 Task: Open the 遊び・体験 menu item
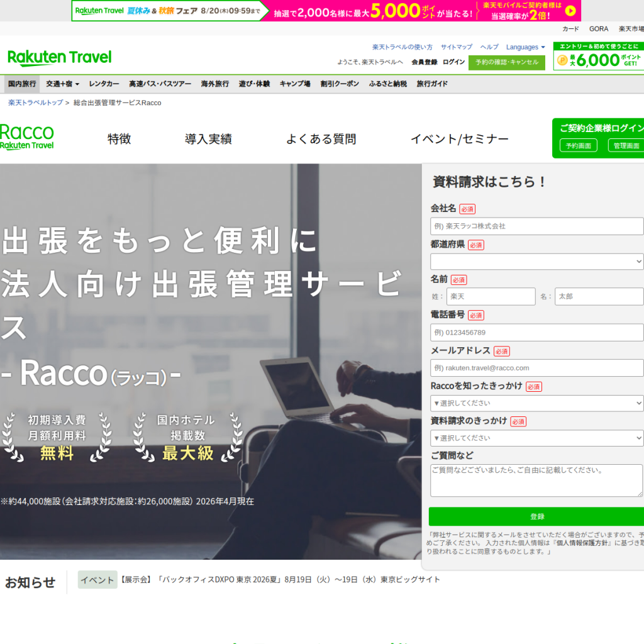(254, 84)
